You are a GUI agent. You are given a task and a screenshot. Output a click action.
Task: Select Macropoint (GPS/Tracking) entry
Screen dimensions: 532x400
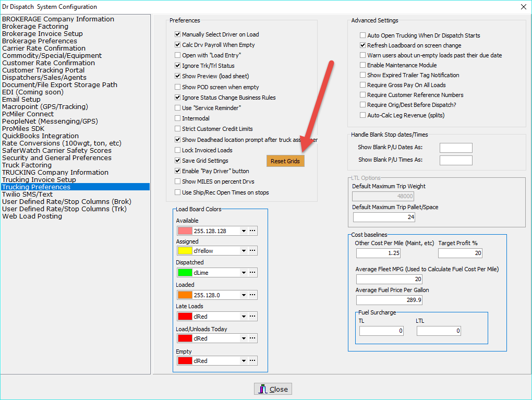tap(45, 106)
